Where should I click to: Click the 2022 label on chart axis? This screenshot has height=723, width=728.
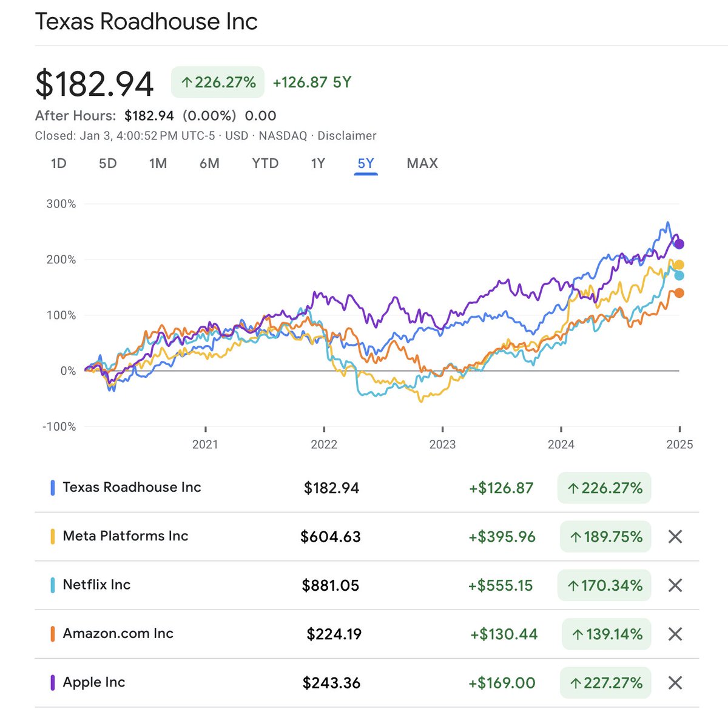(324, 445)
